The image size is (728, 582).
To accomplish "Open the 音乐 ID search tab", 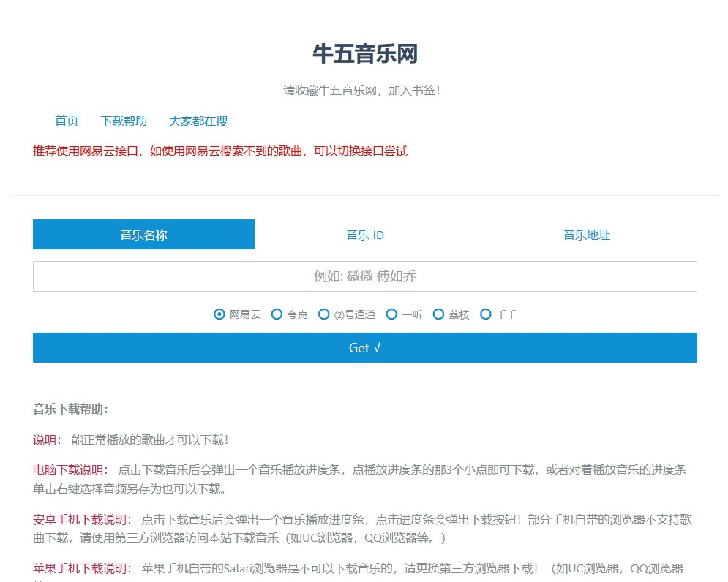I will [364, 234].
